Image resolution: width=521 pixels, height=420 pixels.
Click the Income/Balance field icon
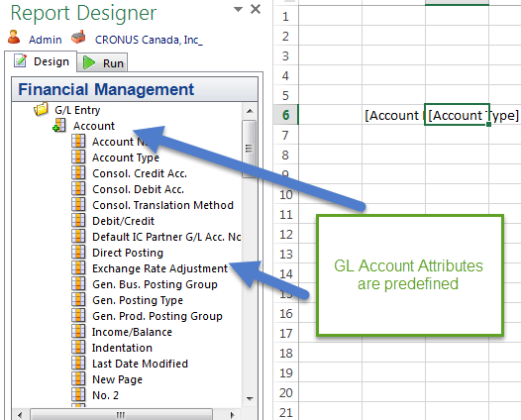(x=78, y=331)
